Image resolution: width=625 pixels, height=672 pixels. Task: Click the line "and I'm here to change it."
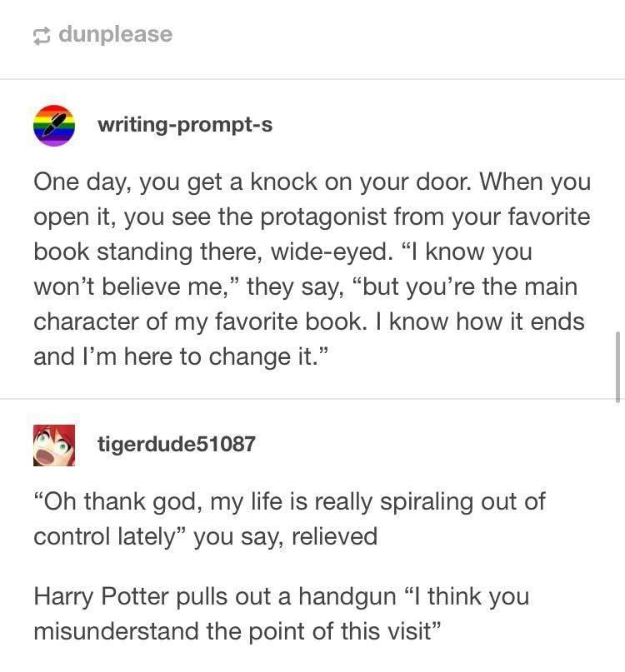[181, 356]
